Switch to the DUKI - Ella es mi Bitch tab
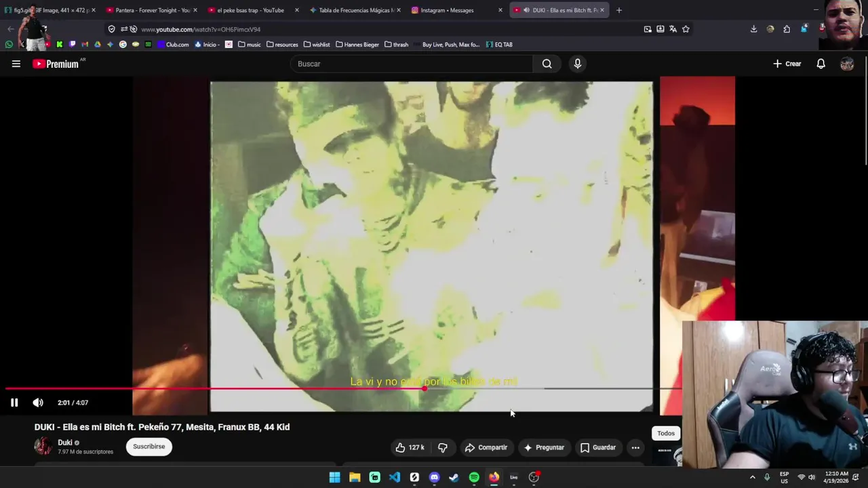The height and width of the screenshot is (488, 868). tap(558, 10)
